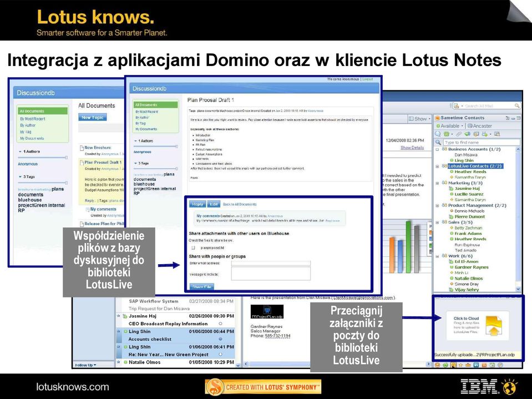Open the Show Details link
Screen dimensions: 532x399
[x=412, y=148]
